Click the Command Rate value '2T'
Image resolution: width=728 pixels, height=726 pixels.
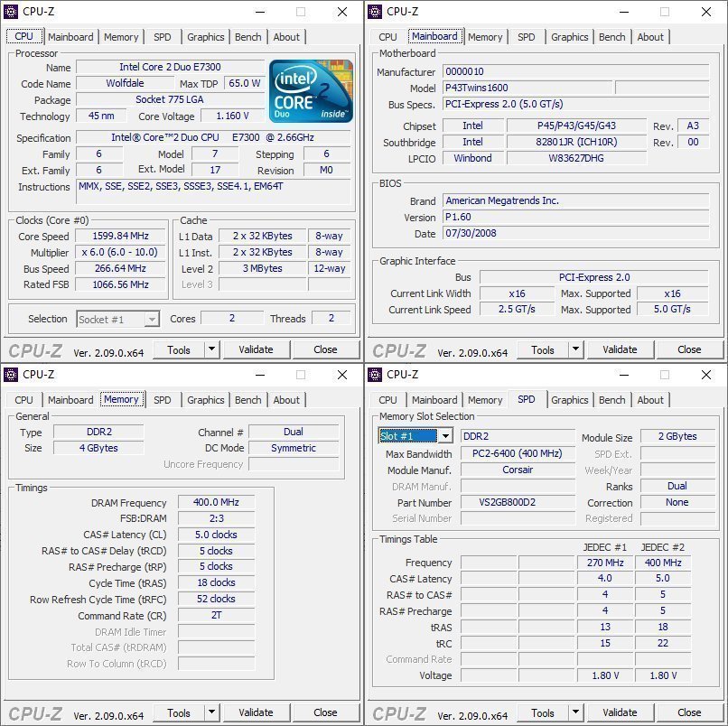click(217, 616)
